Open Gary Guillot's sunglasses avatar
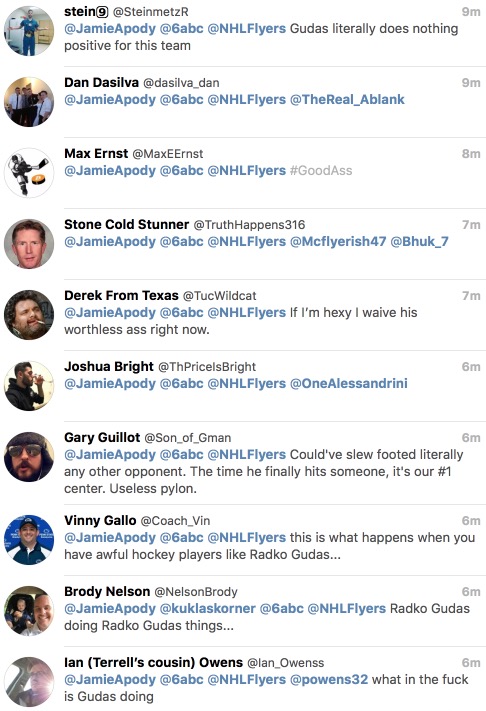The image size is (486, 711). click(29, 457)
